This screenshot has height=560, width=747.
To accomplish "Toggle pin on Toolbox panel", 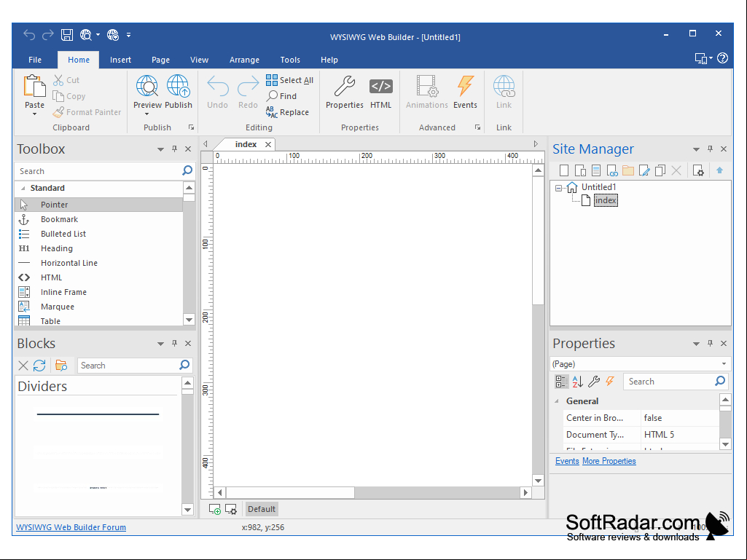I will (x=174, y=149).
